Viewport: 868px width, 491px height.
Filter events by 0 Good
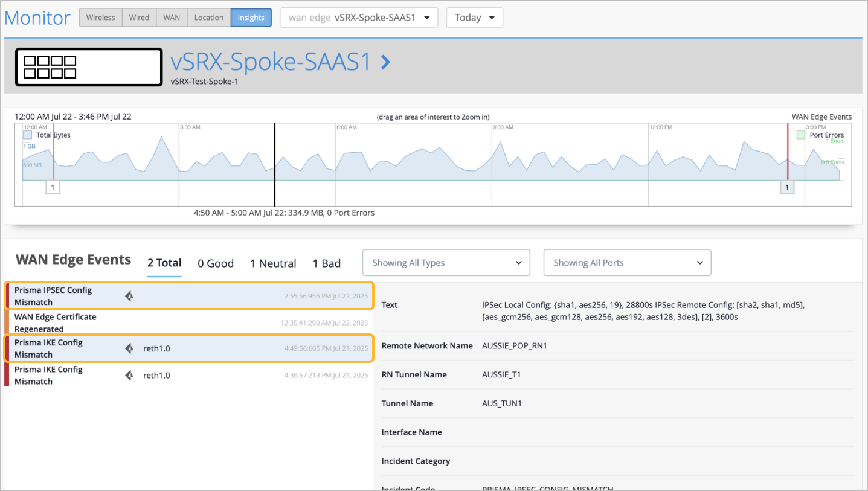[216, 263]
